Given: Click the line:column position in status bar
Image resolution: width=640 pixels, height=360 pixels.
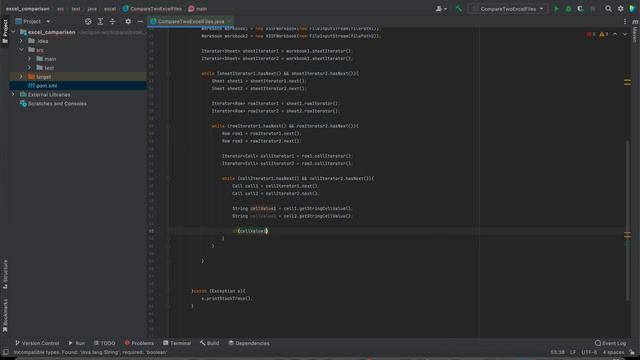Looking at the screenshot, I should point(557,352).
